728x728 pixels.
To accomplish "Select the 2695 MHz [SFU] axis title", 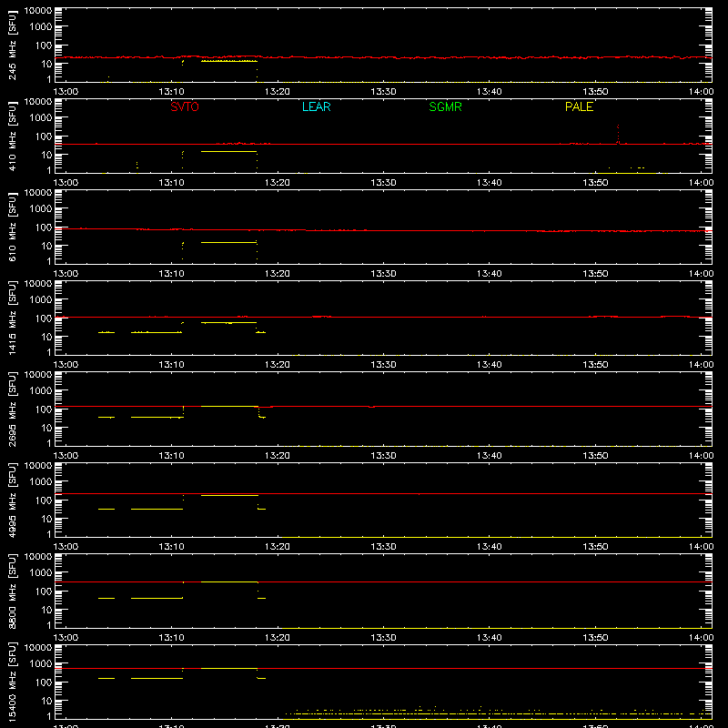I will (x=12, y=409).
